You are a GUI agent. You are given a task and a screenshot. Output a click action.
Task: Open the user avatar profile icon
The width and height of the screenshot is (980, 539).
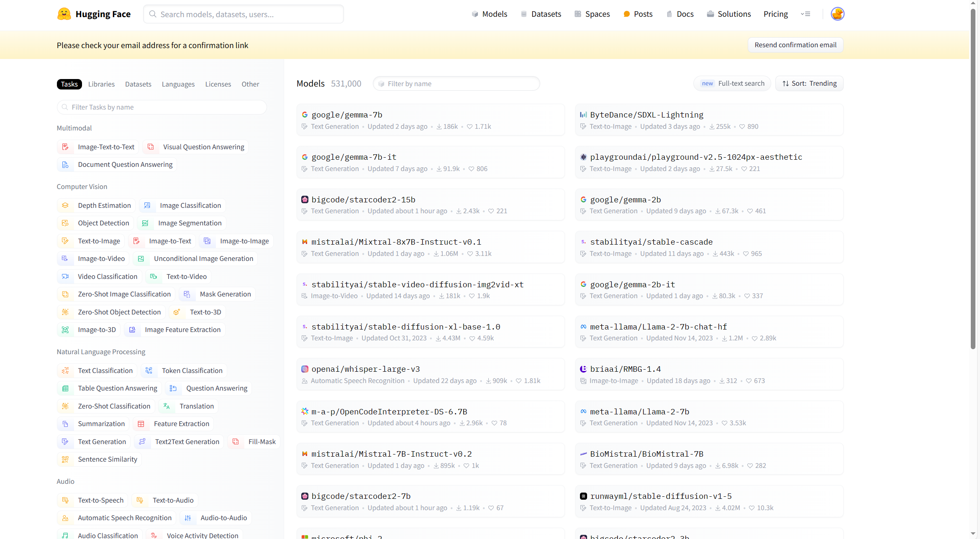click(x=837, y=14)
